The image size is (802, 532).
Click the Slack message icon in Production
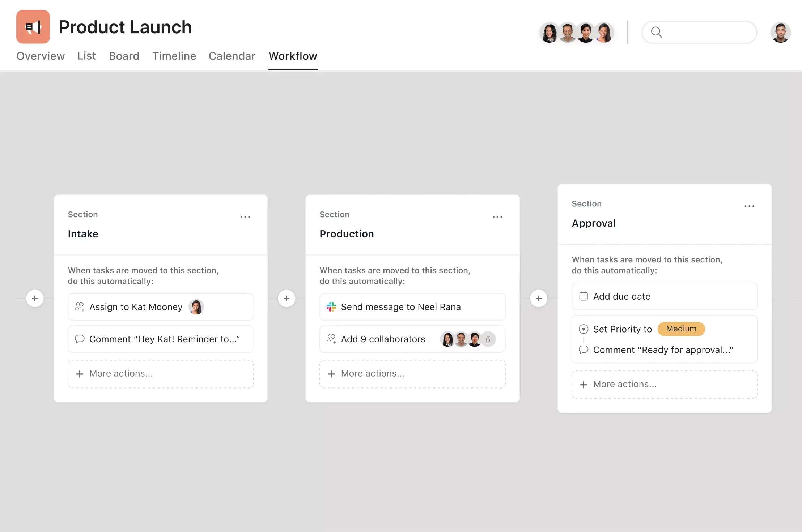[331, 306]
